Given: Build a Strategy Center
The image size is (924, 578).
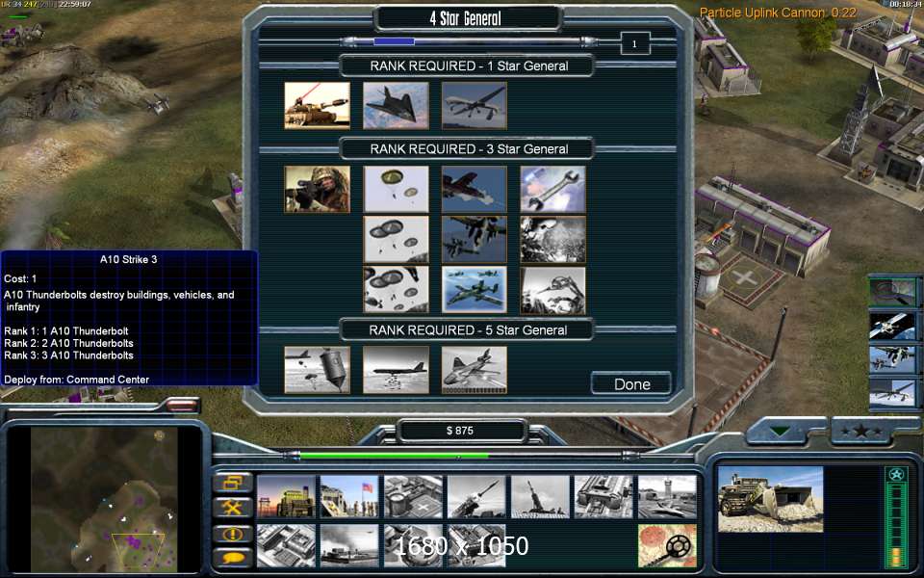Looking at the screenshot, I should click(287, 545).
